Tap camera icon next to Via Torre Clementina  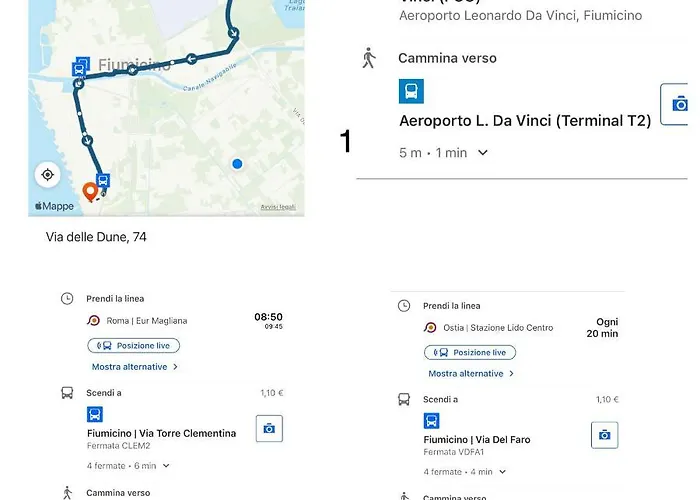269,428
